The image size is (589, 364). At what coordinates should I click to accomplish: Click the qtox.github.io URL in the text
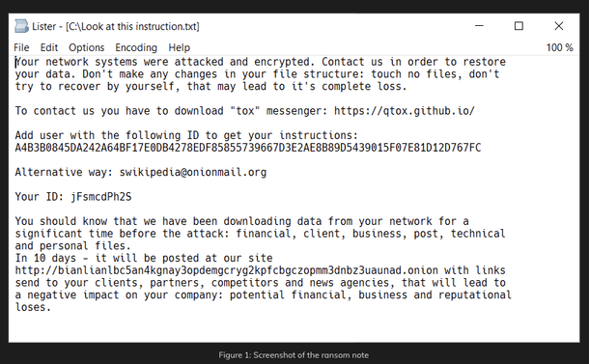tap(405, 111)
